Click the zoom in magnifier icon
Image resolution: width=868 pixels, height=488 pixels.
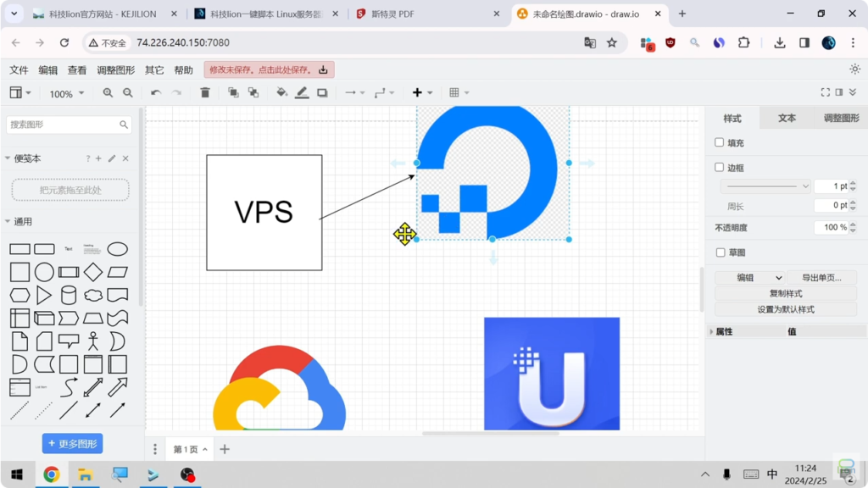click(108, 93)
